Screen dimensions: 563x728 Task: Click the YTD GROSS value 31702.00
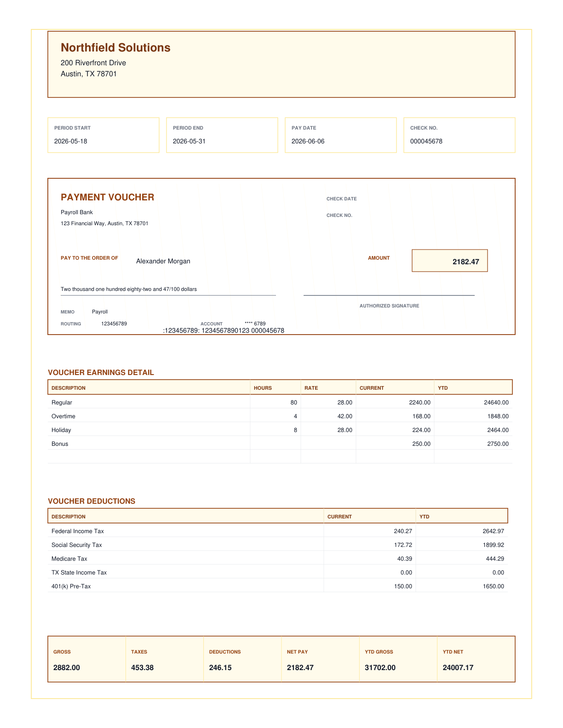click(380, 668)
